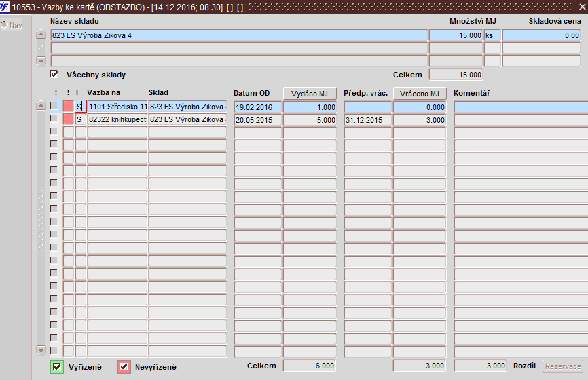Click the Komentář field in 82322 knihkupect row
This screenshot has height=380, width=588.
(521, 120)
